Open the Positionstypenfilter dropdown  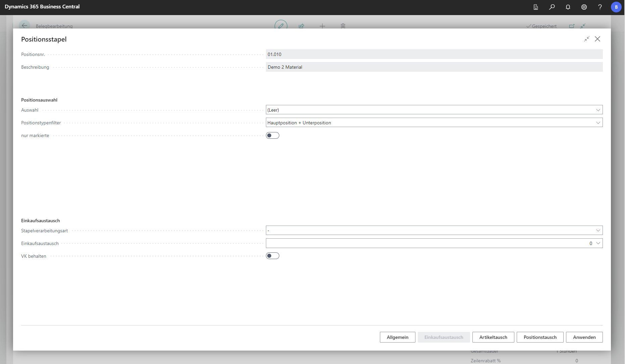(x=598, y=123)
